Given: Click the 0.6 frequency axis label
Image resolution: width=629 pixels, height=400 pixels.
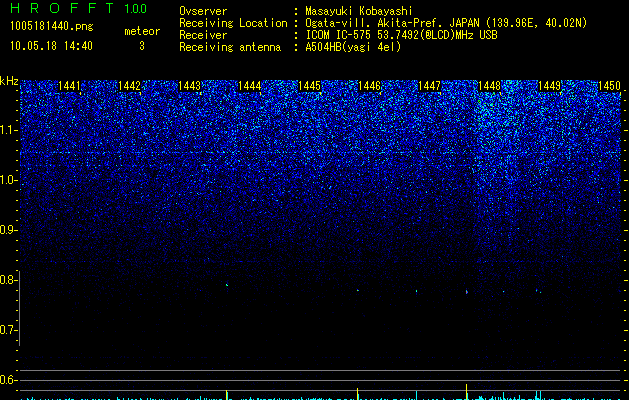Looking at the screenshot, I should pyautogui.click(x=8, y=380).
